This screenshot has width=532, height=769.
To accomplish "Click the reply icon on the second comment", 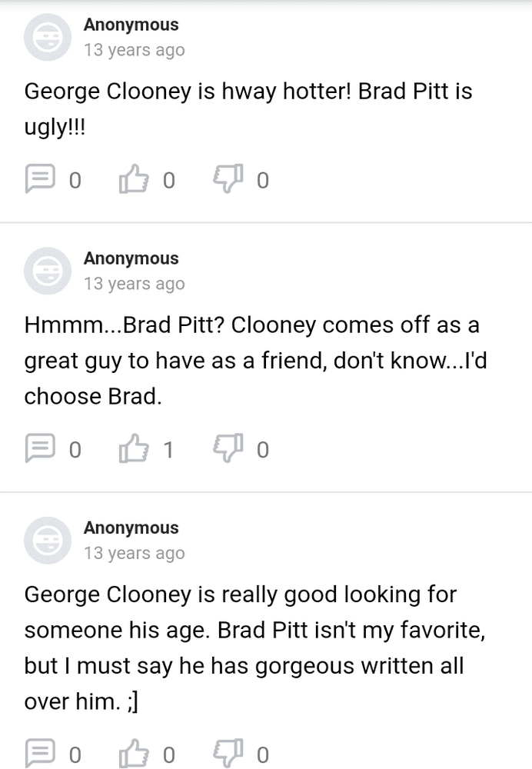I will (x=38, y=448).
